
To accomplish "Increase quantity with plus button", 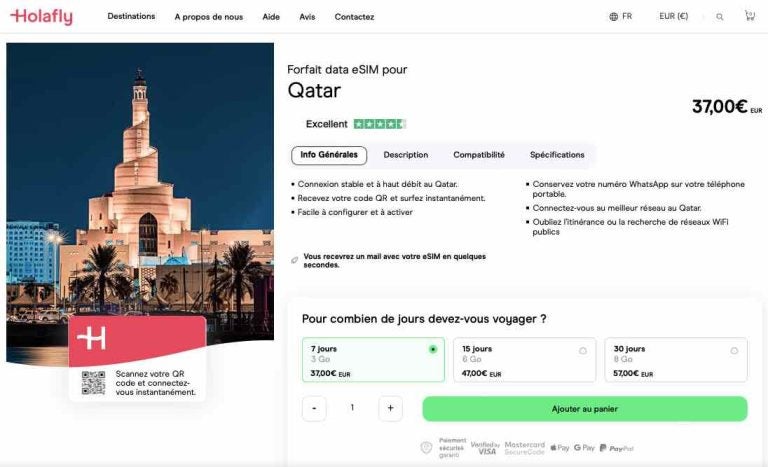I will 390,409.
